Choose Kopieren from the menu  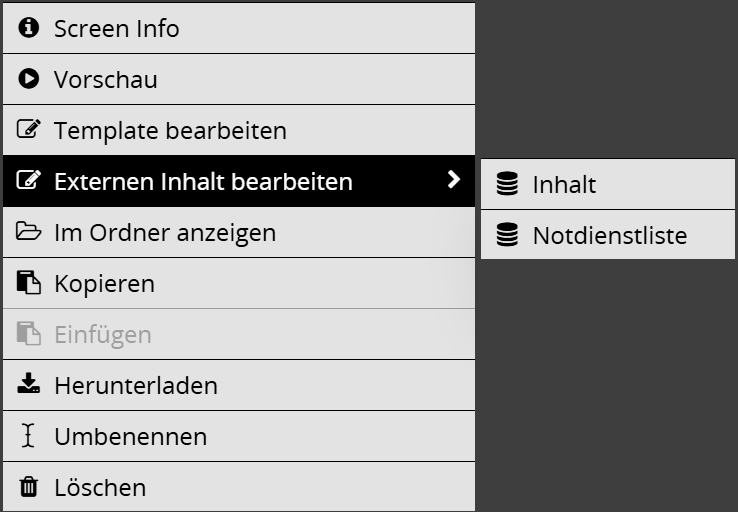[x=104, y=283]
